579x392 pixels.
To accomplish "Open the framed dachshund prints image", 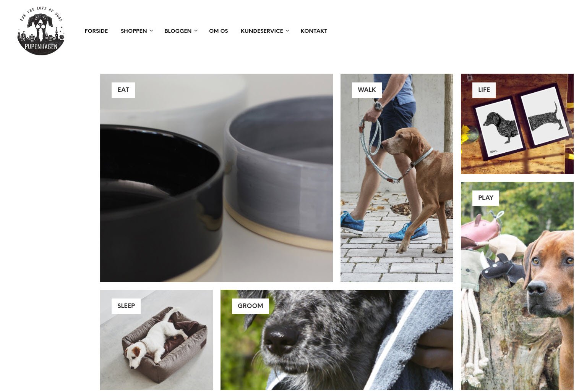I will (517, 124).
